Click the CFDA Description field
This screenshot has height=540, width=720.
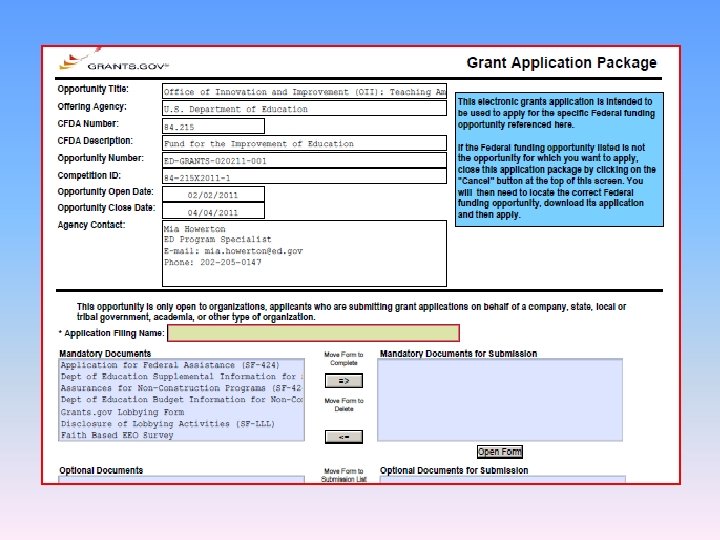click(x=304, y=143)
